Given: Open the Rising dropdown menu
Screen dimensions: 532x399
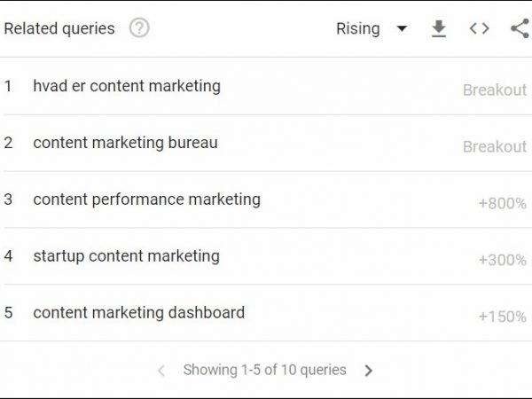Looking at the screenshot, I should point(358,28).
